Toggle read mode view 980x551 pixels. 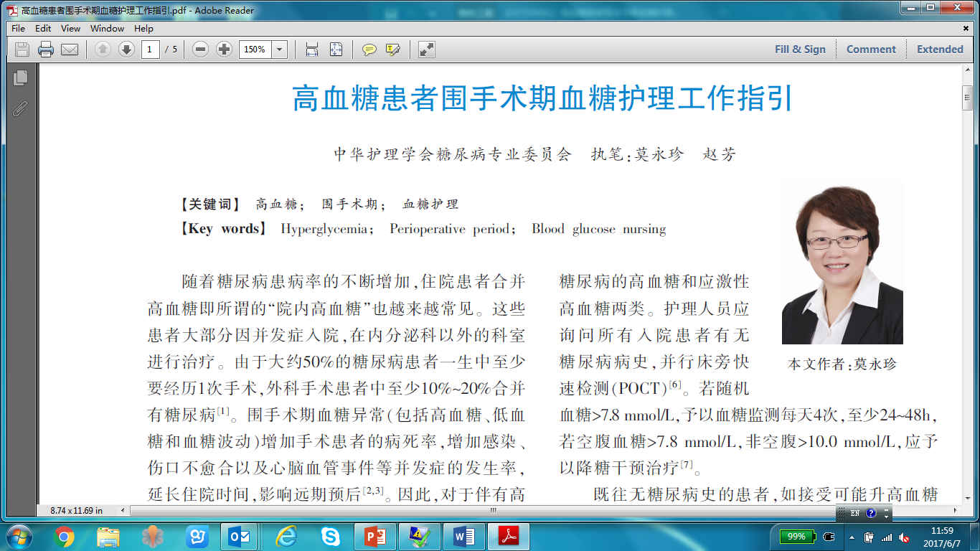coord(427,50)
